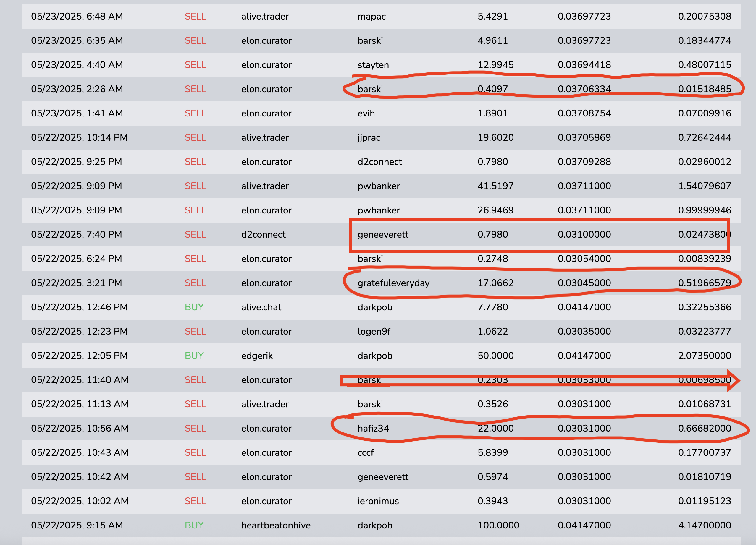
Task: Click total 0.07009916
Action: 704,113
